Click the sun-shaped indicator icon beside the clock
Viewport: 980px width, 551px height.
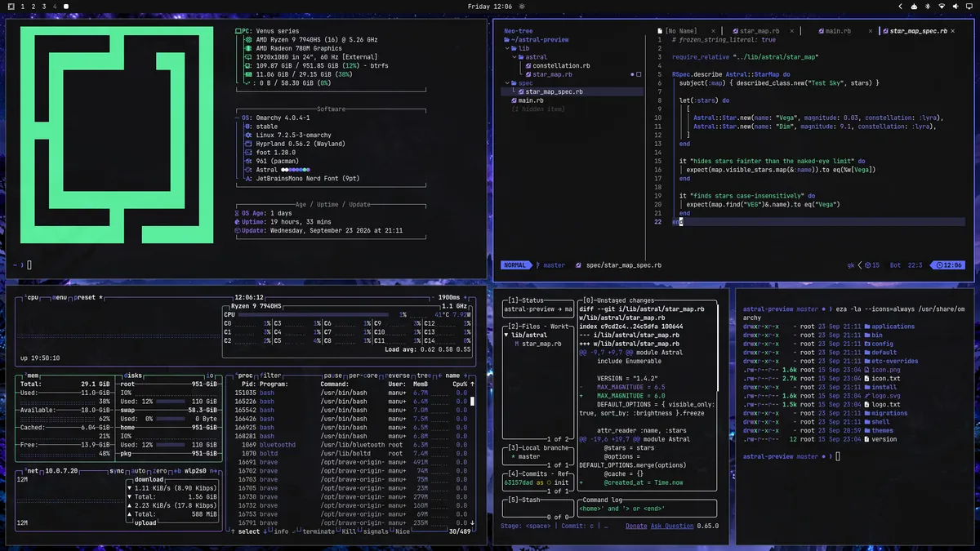(521, 7)
